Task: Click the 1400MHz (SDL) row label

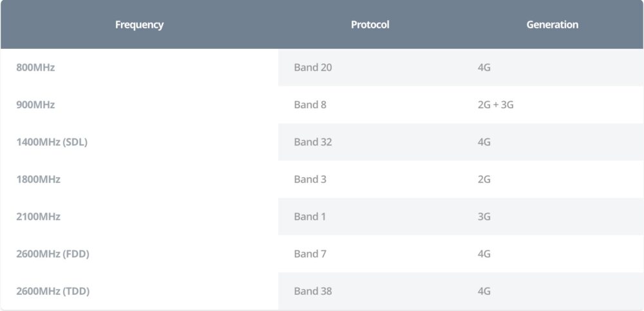Action: point(52,142)
